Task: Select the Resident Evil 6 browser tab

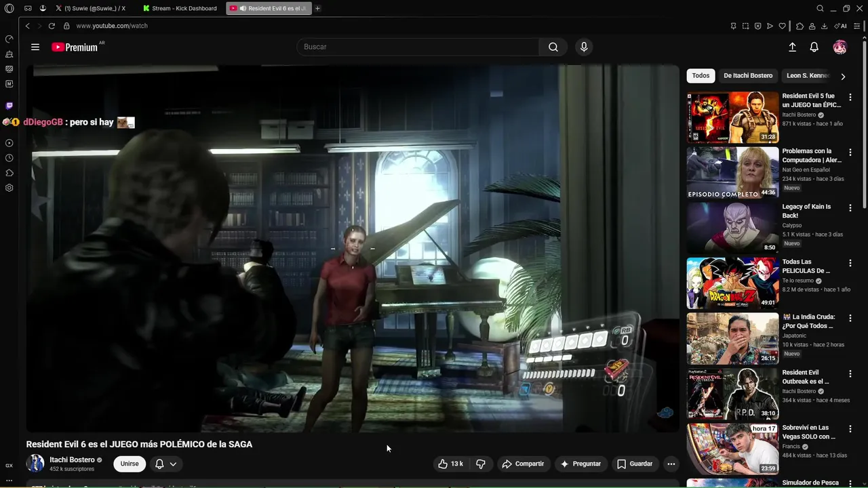Action: point(269,8)
